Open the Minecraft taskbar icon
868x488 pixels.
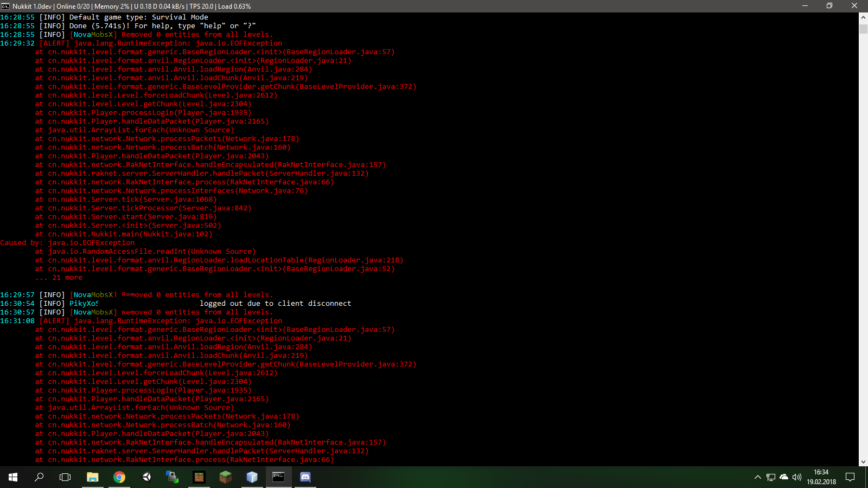[199, 477]
